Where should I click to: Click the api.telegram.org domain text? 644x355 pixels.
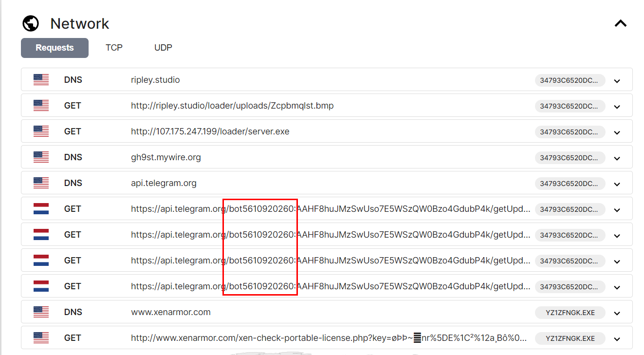(164, 183)
